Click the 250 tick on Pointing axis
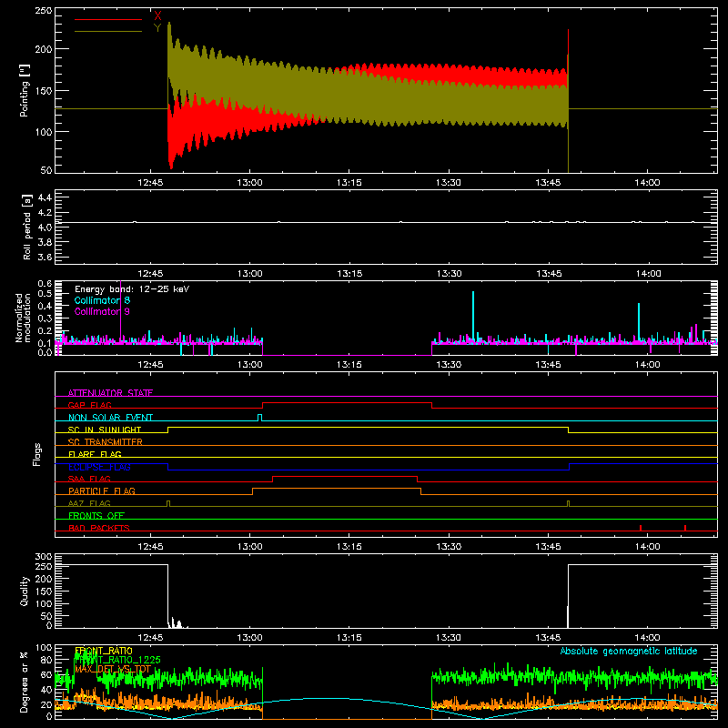This screenshot has height=728, width=728. click(44, 11)
